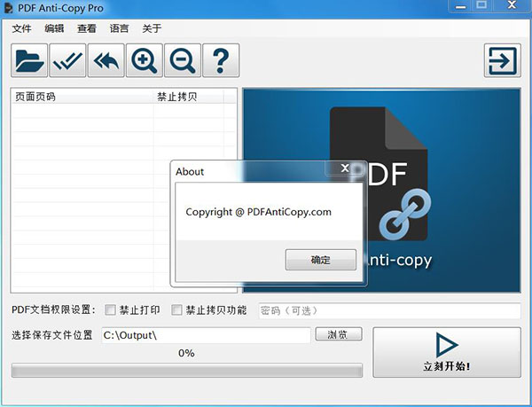
Task: Open the 编辑 menu
Action: click(x=54, y=28)
